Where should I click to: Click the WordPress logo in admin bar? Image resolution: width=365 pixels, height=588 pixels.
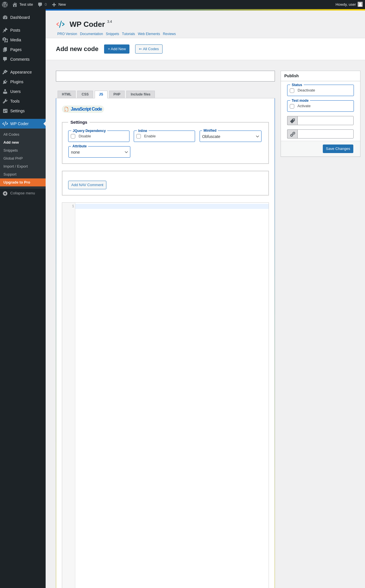[5, 5]
